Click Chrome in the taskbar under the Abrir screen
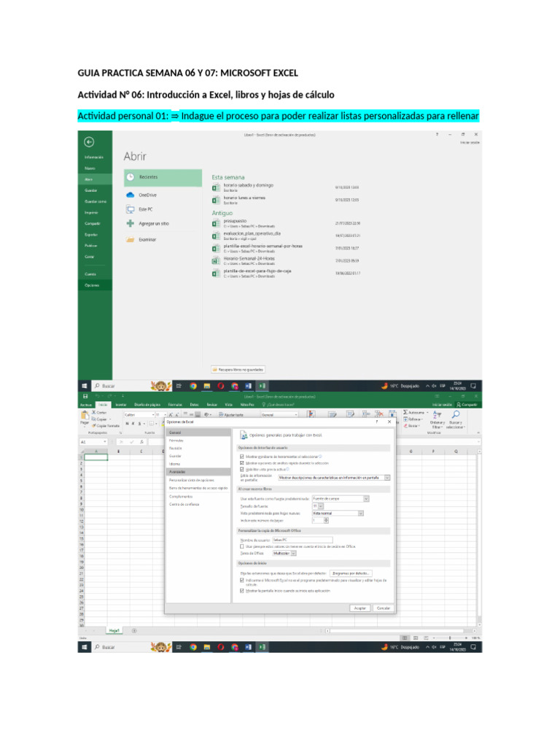The height and width of the screenshot is (747, 560). [193, 386]
